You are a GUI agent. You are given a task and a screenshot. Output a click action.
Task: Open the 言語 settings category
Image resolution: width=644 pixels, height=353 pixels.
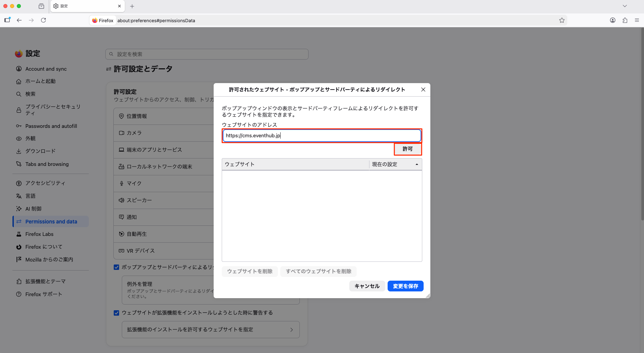pyautogui.click(x=51, y=196)
